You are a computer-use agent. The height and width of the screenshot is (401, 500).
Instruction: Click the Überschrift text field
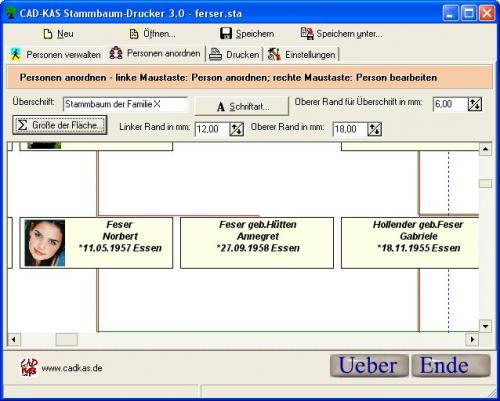pyautogui.click(x=125, y=104)
